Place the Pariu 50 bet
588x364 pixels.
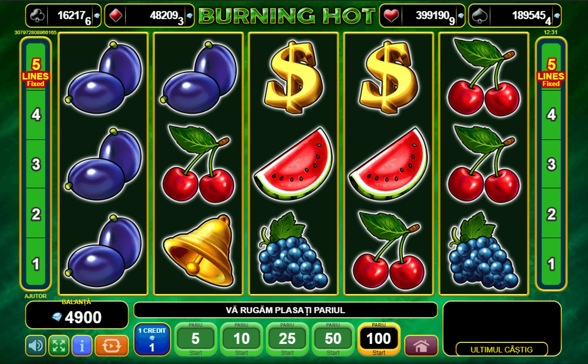click(x=333, y=339)
